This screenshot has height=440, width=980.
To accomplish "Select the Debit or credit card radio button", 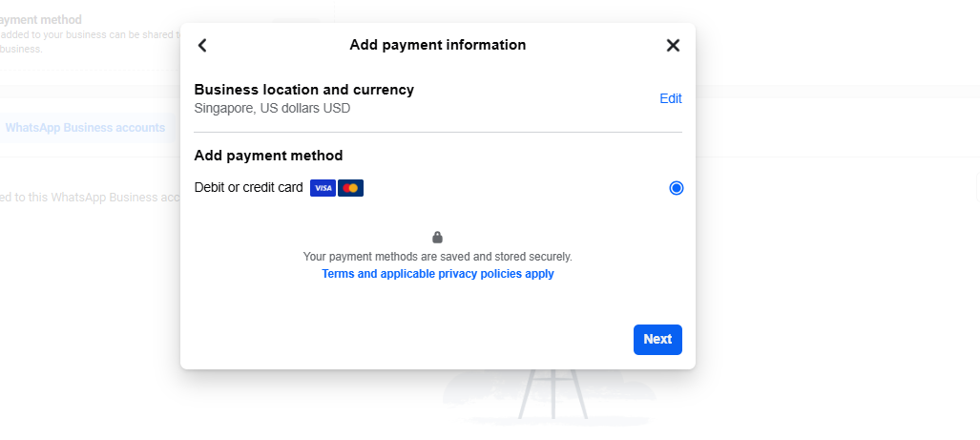I will [x=676, y=188].
